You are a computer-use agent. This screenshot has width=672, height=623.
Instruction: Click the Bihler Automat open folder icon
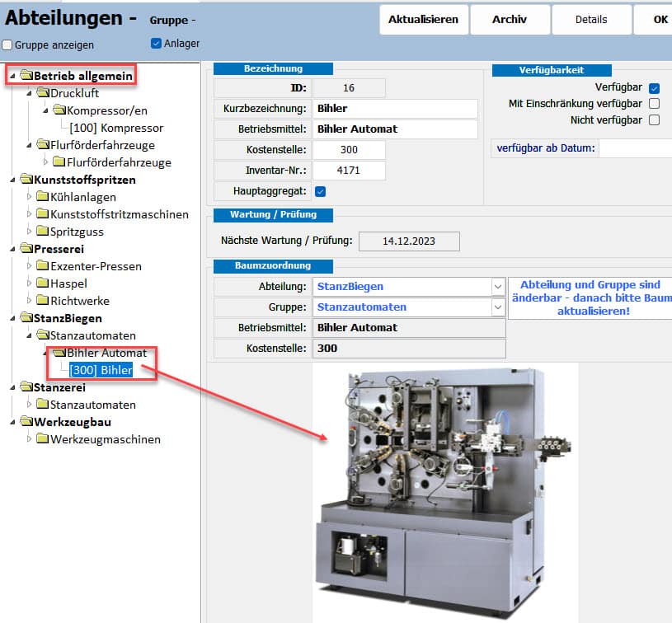(59, 353)
